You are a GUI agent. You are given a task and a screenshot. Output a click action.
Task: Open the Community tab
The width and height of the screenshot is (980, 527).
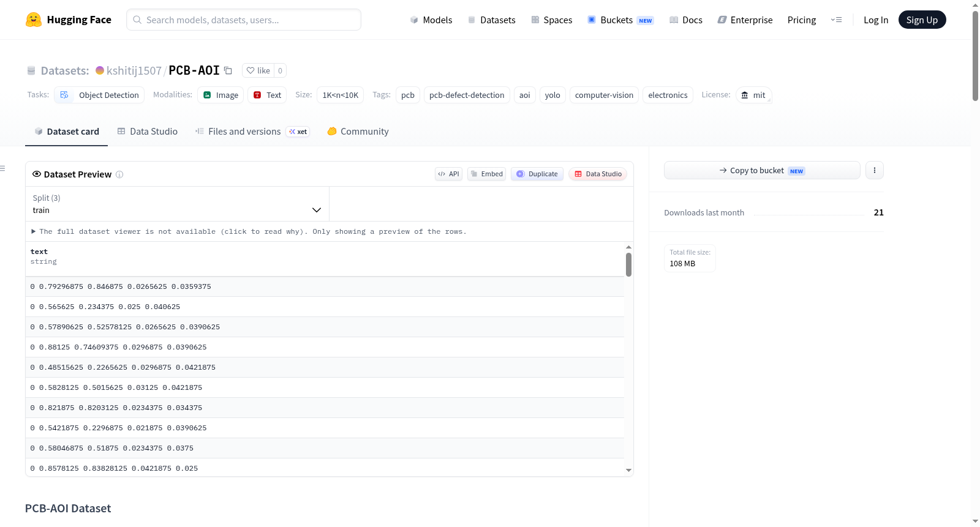[x=358, y=132]
